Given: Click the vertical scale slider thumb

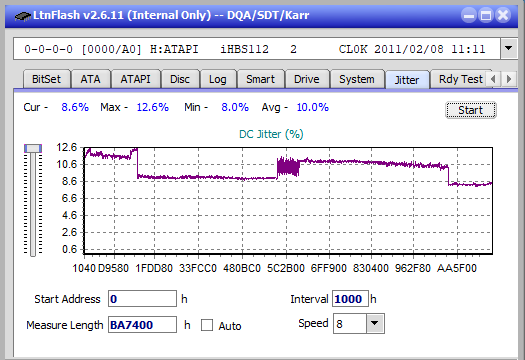Looking at the screenshot, I should coord(33,148).
